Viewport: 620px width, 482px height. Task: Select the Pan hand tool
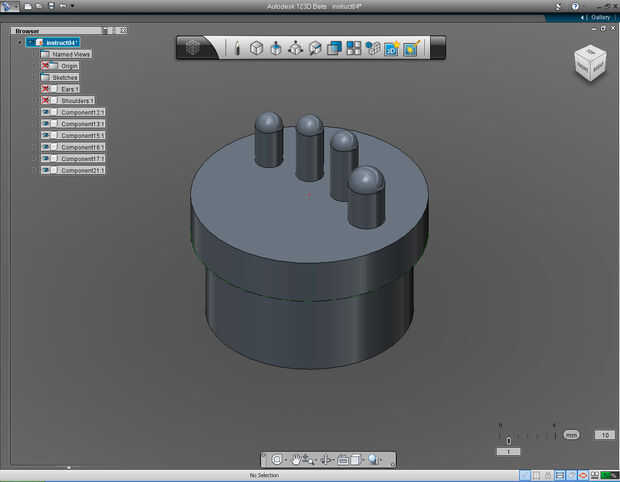(x=296, y=459)
